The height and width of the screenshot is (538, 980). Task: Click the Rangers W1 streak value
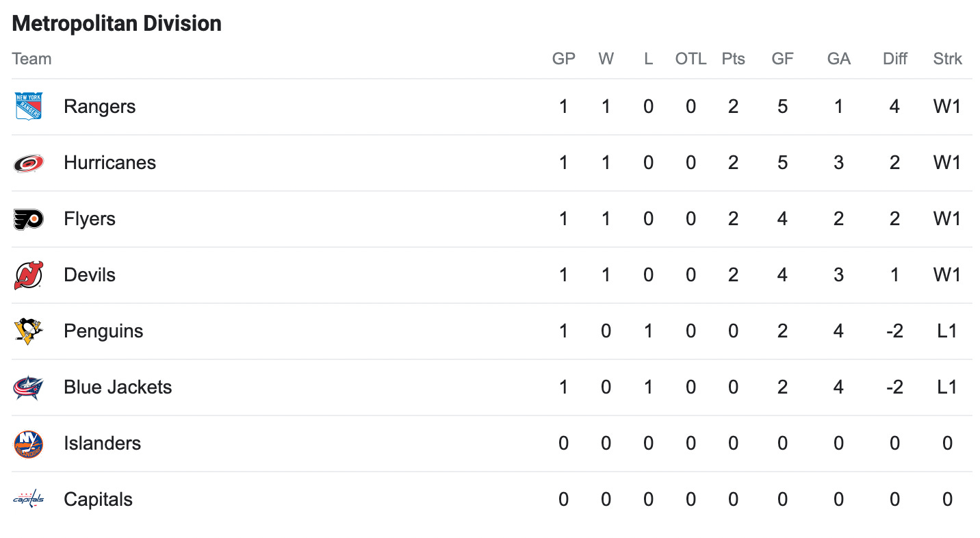click(x=947, y=107)
